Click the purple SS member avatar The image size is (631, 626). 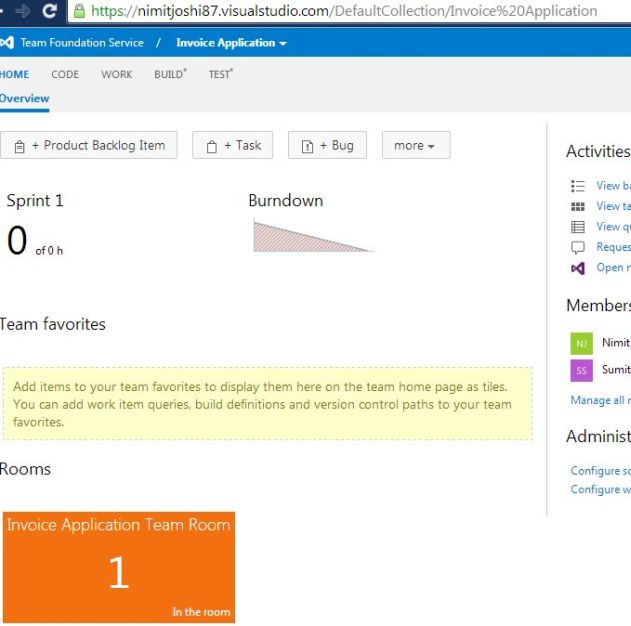click(x=581, y=370)
